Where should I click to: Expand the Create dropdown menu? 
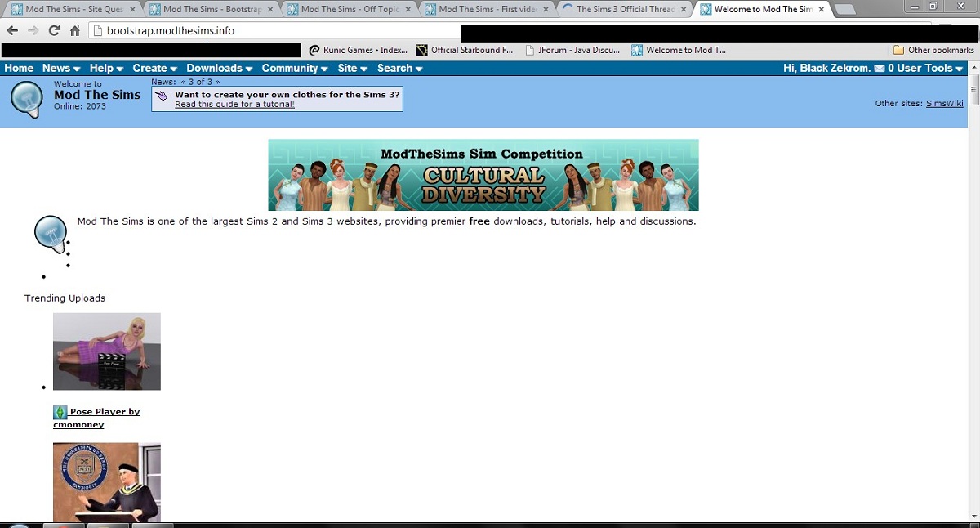(x=154, y=69)
